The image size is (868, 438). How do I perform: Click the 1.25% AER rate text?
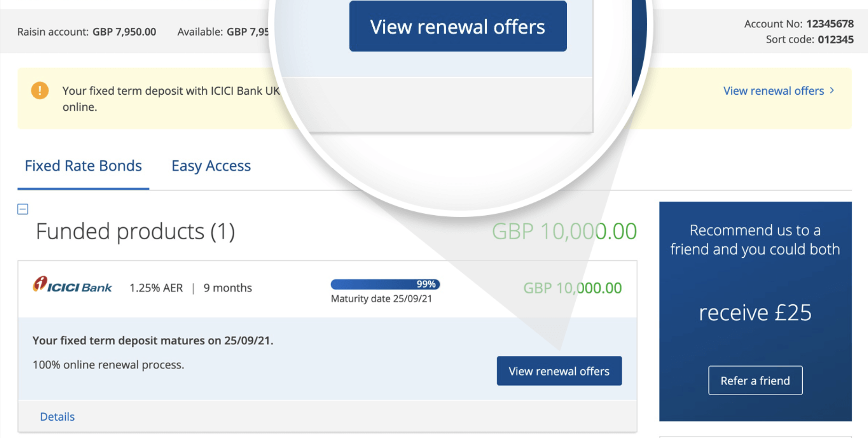point(156,288)
